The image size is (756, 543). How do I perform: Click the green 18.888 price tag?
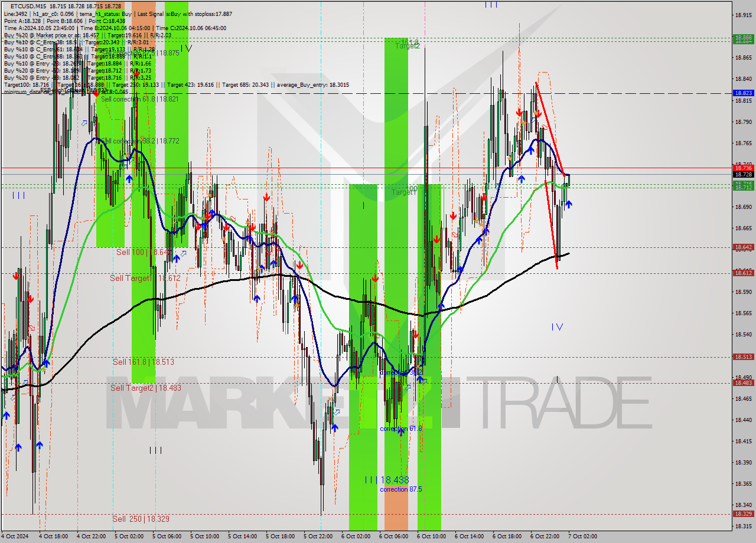click(x=743, y=37)
